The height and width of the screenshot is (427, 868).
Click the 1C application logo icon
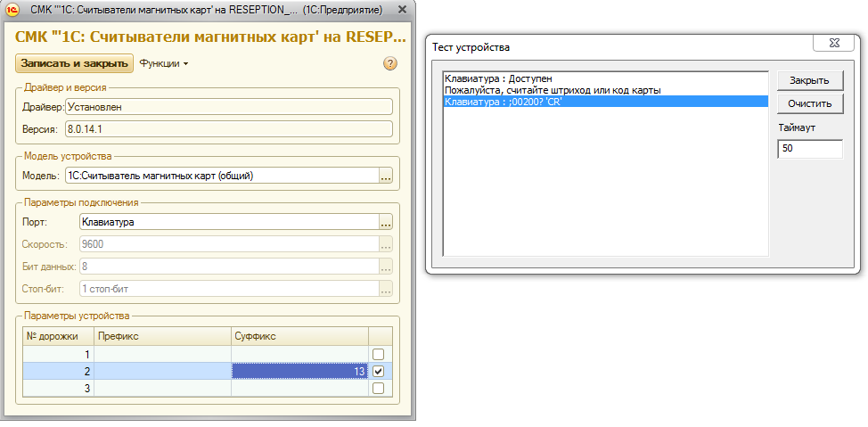[12, 10]
